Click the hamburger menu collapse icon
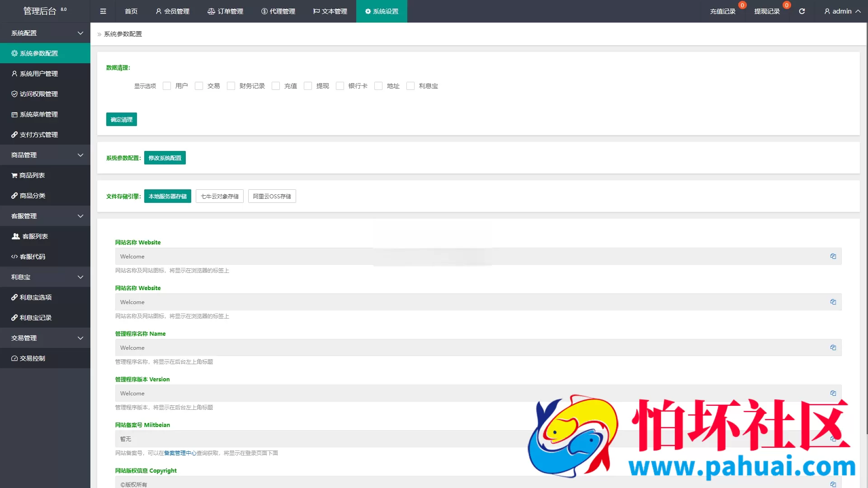Screen dimensions: 868x488 103,11
